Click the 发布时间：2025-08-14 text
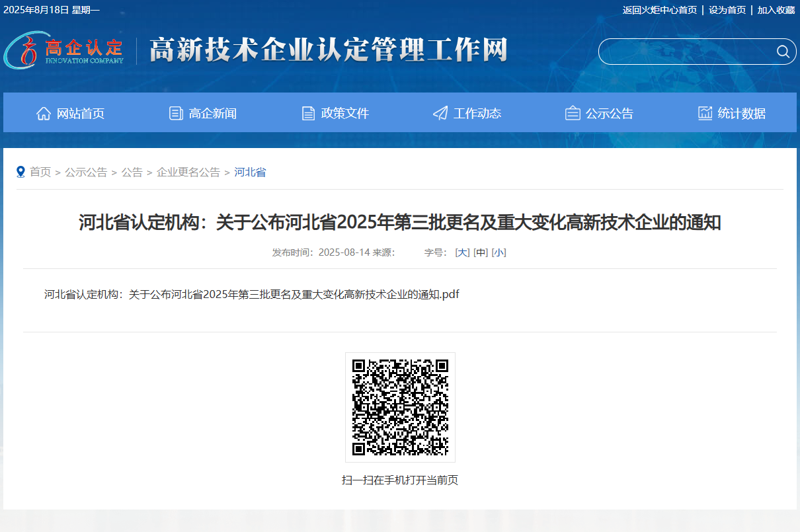 321,252
